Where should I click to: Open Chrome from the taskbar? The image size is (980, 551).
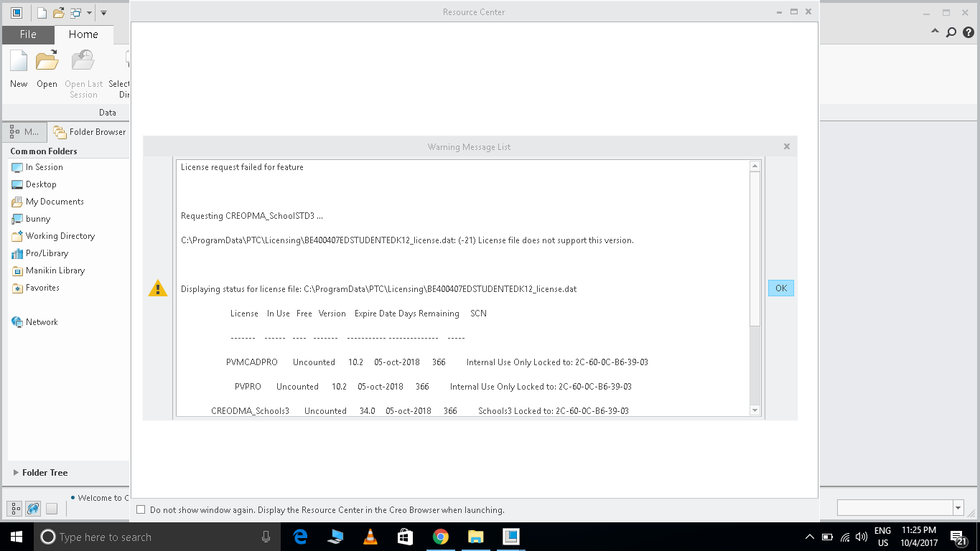click(x=440, y=537)
